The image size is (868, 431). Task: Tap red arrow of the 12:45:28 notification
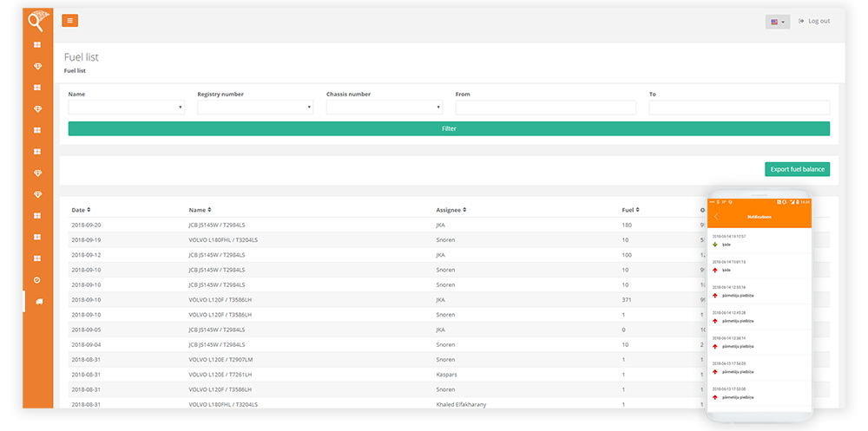point(714,321)
